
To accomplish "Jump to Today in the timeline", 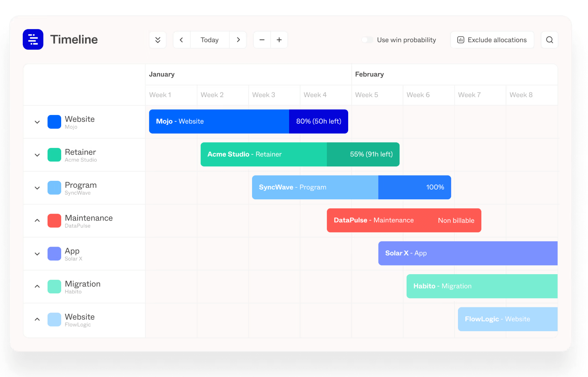I will tap(210, 40).
